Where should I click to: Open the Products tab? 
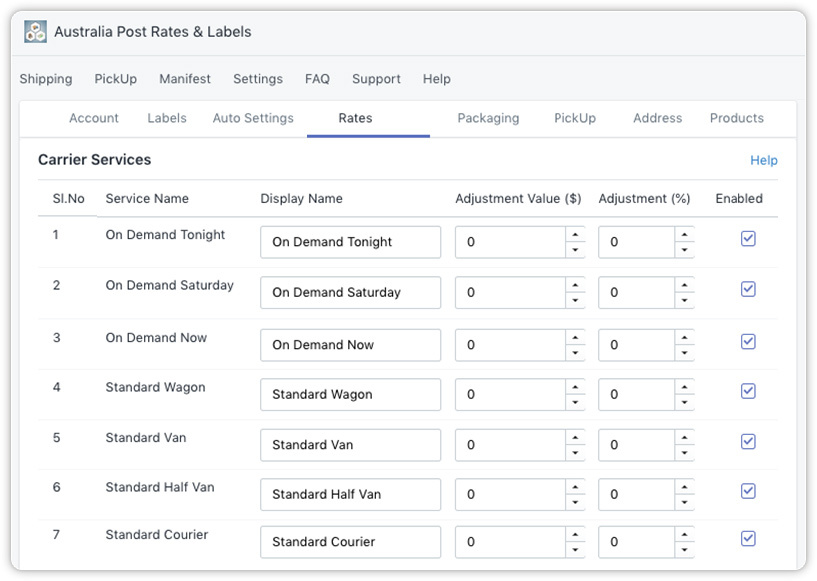736,118
